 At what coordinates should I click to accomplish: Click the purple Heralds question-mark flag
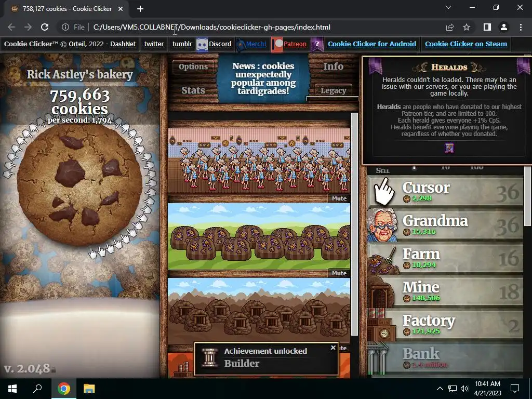tap(317, 44)
